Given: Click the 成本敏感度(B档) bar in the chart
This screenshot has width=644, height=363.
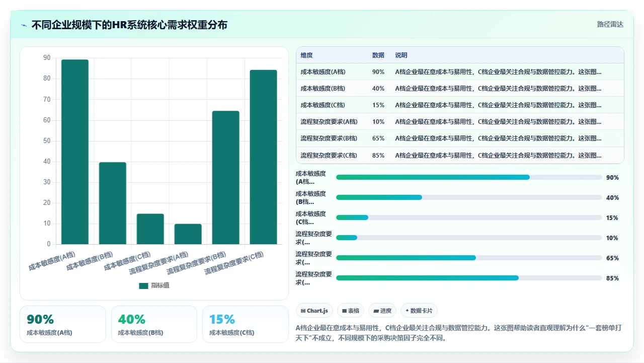Looking at the screenshot, I should point(113,203).
